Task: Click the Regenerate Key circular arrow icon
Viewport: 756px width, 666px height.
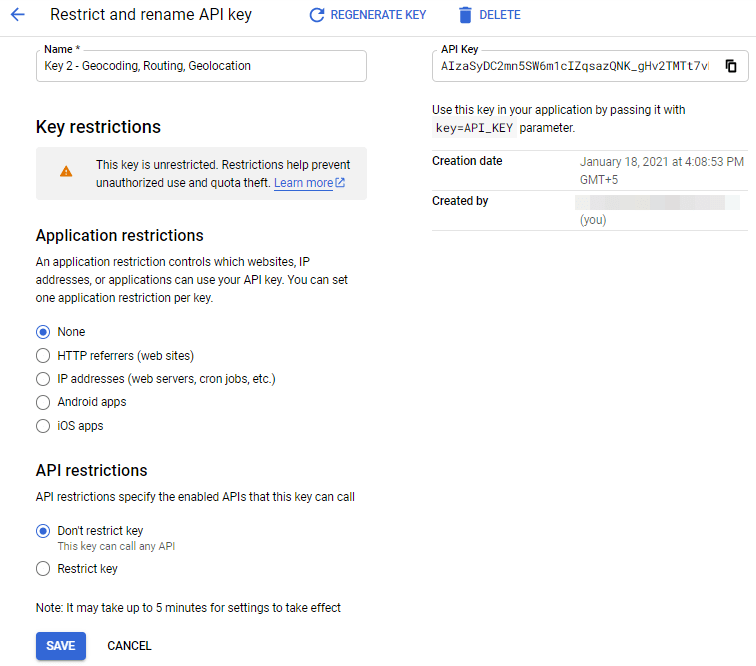Action: pos(317,15)
